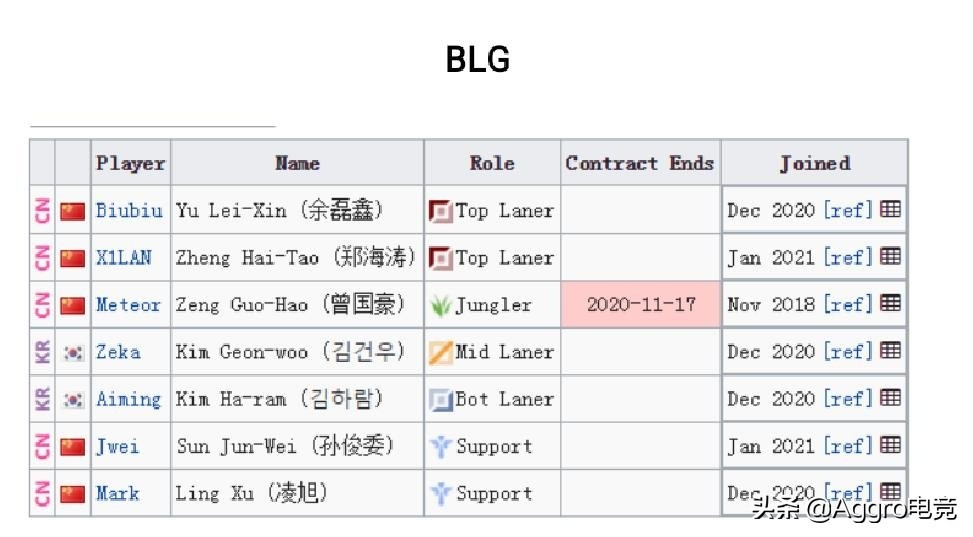This screenshot has height=537, width=973.
Task: Click the [ref] link in Zeka's row
Action: click(x=848, y=351)
